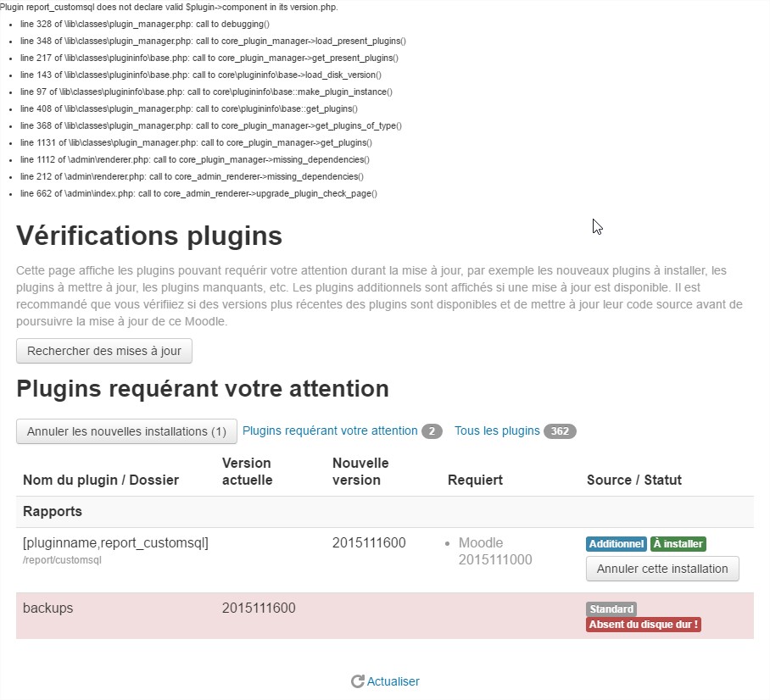Select the backups plugin row
This screenshot has width=770, height=700.
pyautogui.click(x=385, y=615)
